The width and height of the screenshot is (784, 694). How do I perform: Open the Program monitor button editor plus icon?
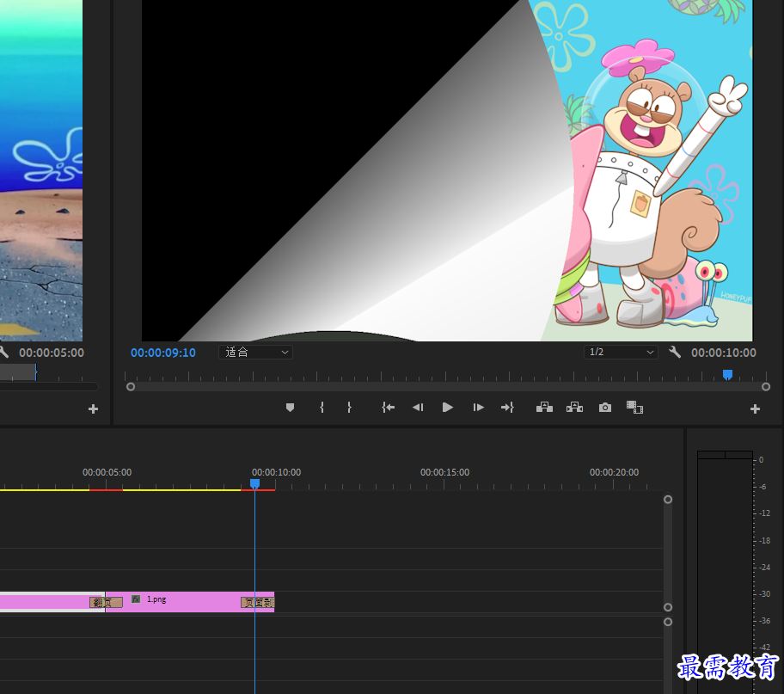click(755, 409)
